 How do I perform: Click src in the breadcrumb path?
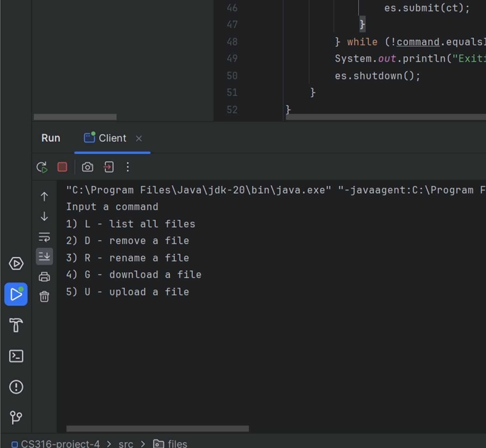coord(126,444)
